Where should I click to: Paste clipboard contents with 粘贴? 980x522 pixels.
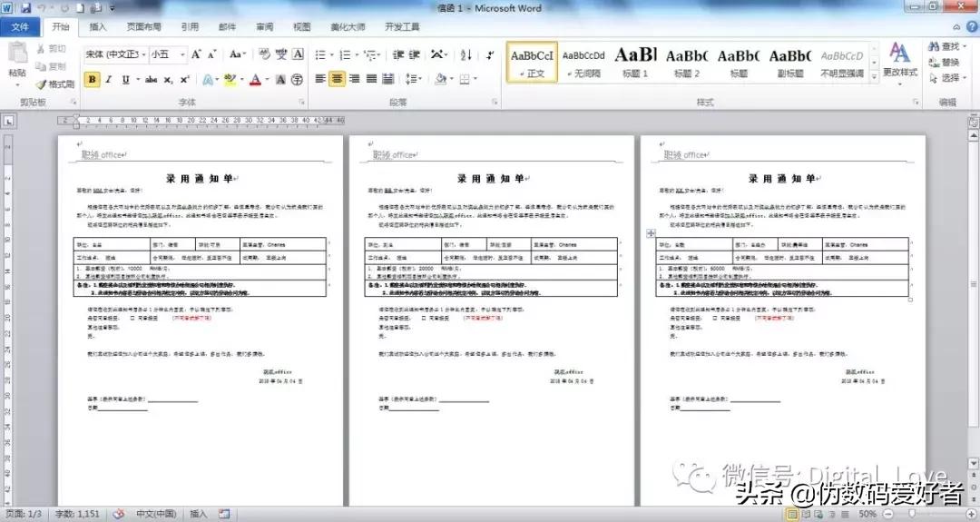coord(17,63)
